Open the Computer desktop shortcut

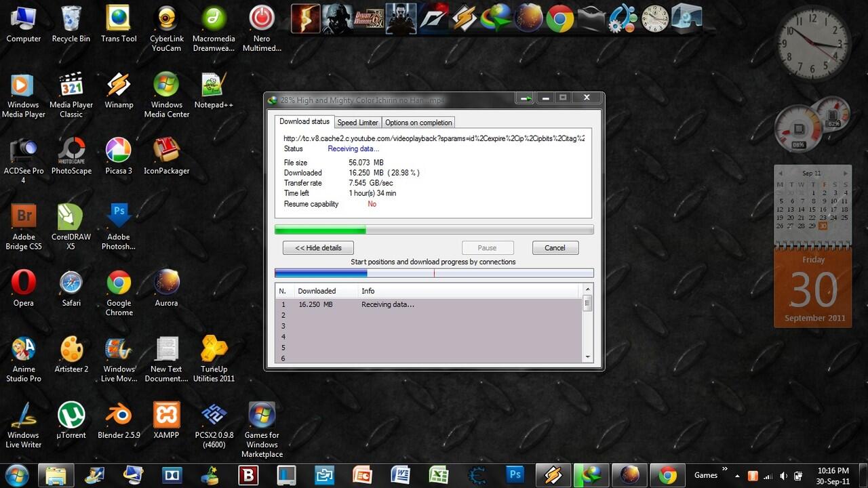pos(24,24)
